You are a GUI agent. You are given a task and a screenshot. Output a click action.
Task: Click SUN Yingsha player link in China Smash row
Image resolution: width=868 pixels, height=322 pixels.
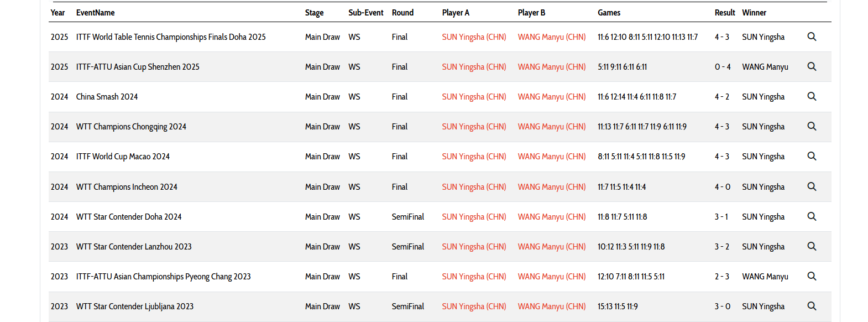coord(474,97)
